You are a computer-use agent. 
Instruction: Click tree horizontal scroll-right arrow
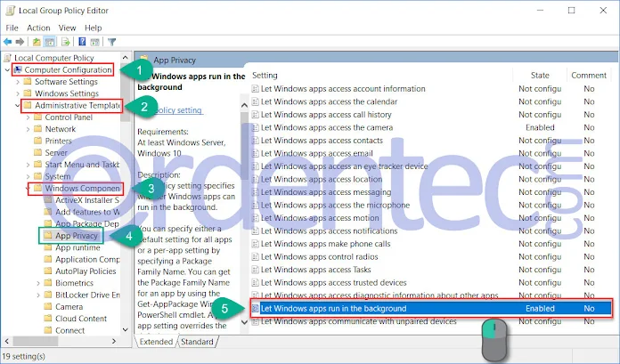coord(114,341)
